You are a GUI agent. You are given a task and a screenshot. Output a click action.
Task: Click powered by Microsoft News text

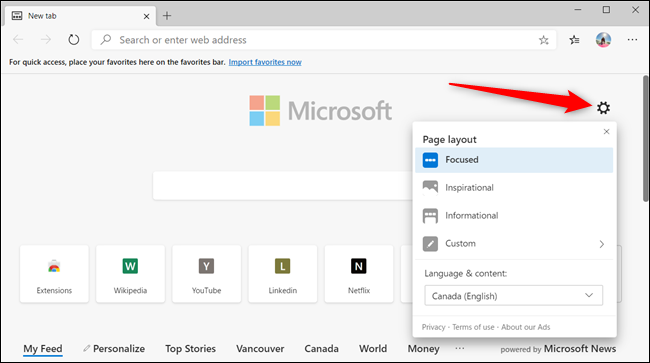point(558,349)
